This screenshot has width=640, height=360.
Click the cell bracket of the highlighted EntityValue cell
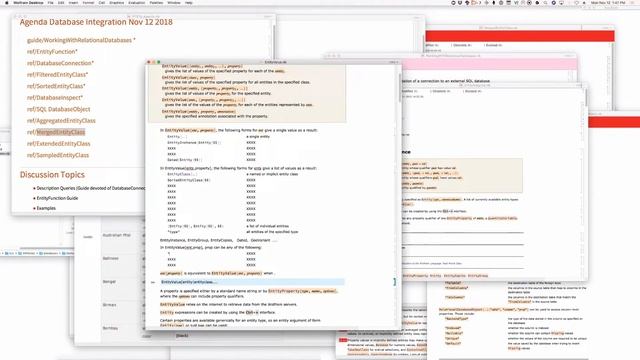[395, 282]
